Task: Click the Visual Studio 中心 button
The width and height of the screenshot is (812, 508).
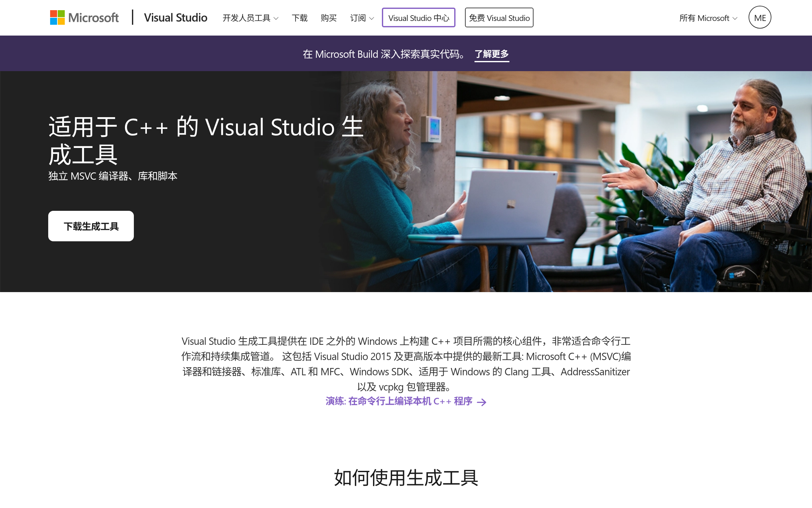Action: 418,17
